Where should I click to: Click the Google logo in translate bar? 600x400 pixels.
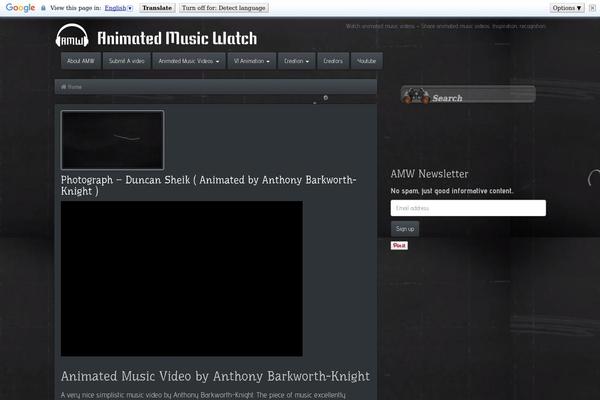pyautogui.click(x=20, y=8)
